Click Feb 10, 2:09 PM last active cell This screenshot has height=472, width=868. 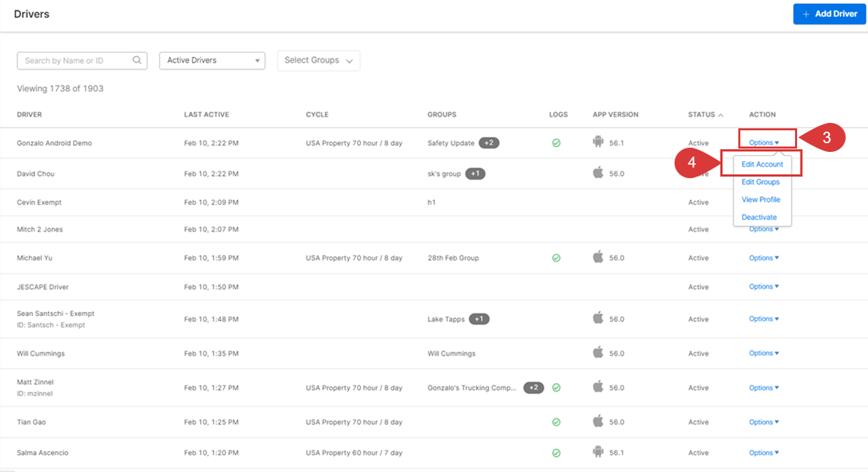coord(211,203)
